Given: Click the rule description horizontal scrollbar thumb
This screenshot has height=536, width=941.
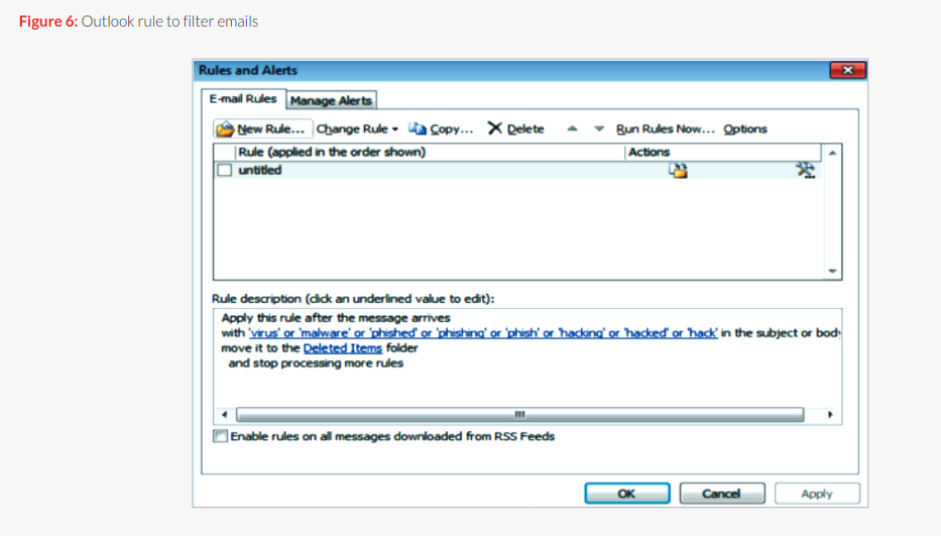Looking at the screenshot, I should 520,414.
